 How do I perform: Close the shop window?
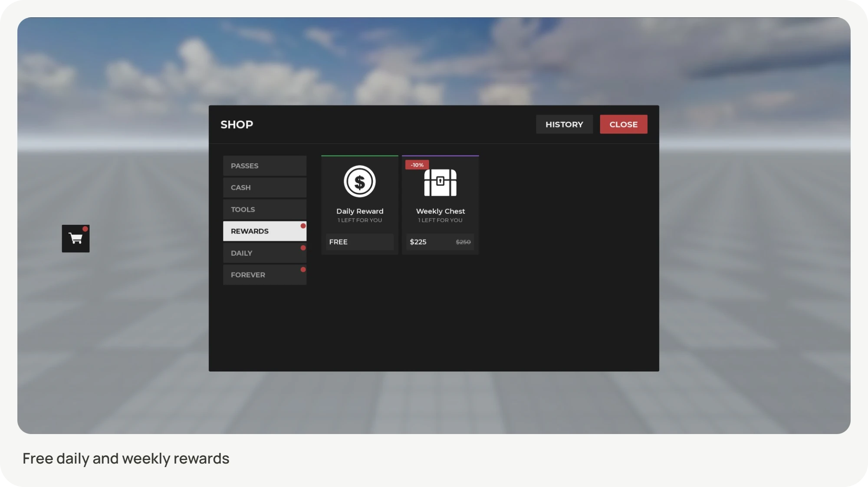(x=624, y=124)
